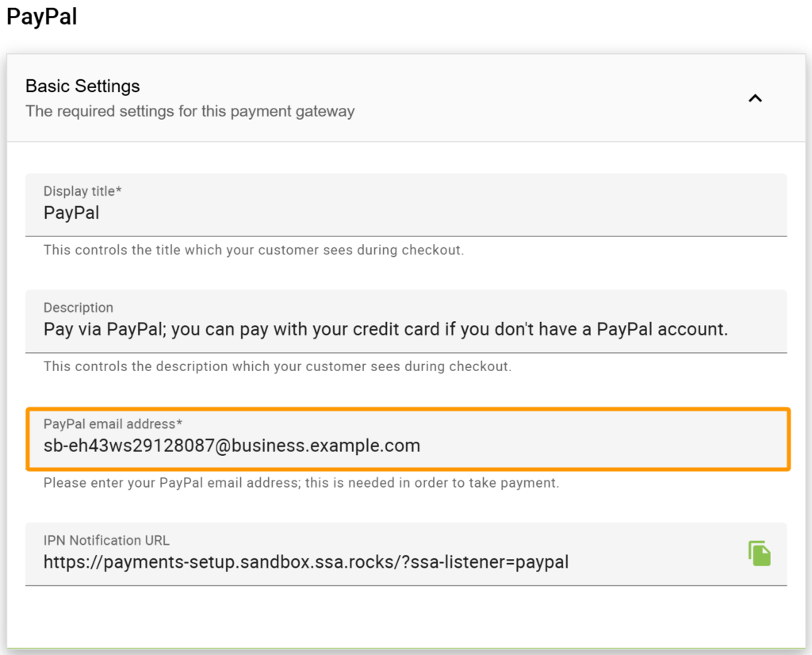Image resolution: width=812 pixels, height=655 pixels.
Task: Click the required settings subtitle text
Action: click(x=190, y=110)
